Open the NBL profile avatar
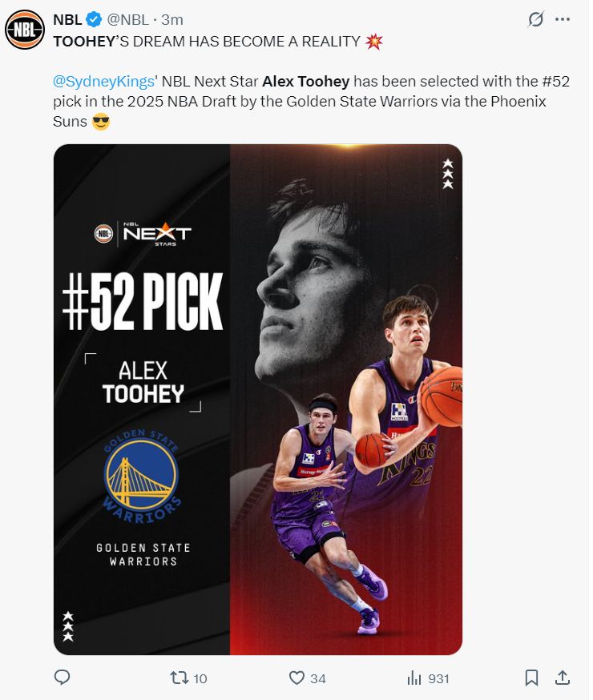 tap(25, 29)
